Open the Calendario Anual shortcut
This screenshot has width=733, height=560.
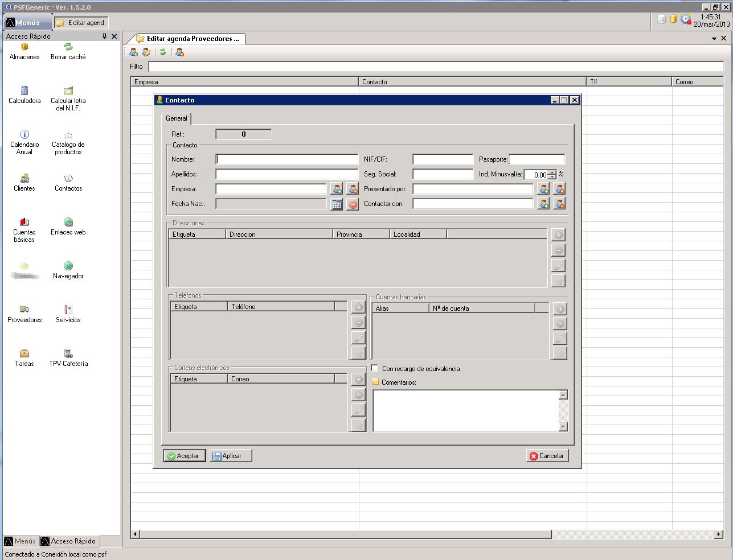click(x=24, y=142)
